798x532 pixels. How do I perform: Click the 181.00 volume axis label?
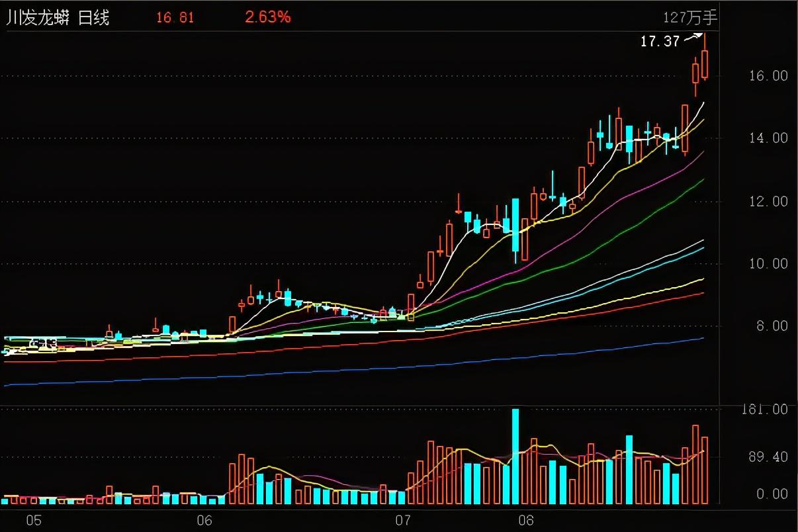coord(765,410)
